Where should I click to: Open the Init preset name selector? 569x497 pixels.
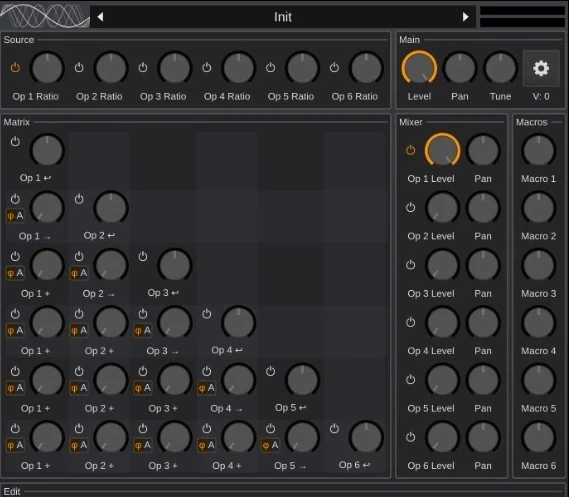[283, 17]
